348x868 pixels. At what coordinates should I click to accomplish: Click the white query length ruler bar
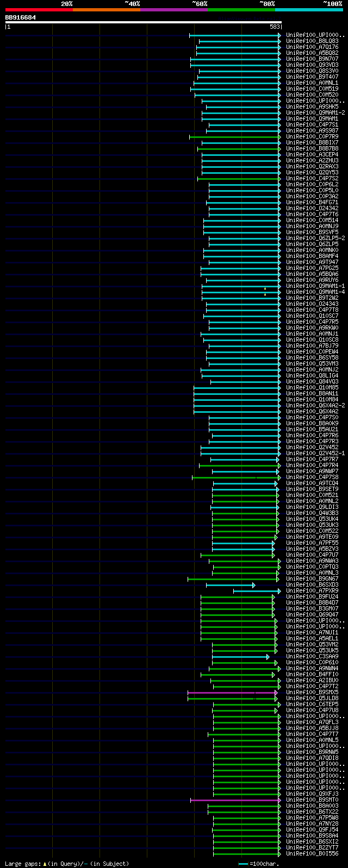click(x=143, y=22)
